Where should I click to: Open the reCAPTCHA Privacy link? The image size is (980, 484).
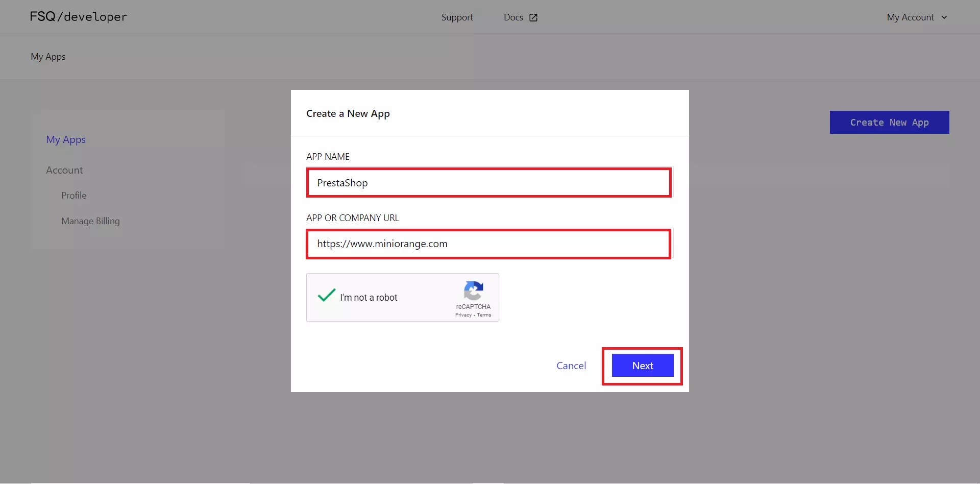point(463,315)
